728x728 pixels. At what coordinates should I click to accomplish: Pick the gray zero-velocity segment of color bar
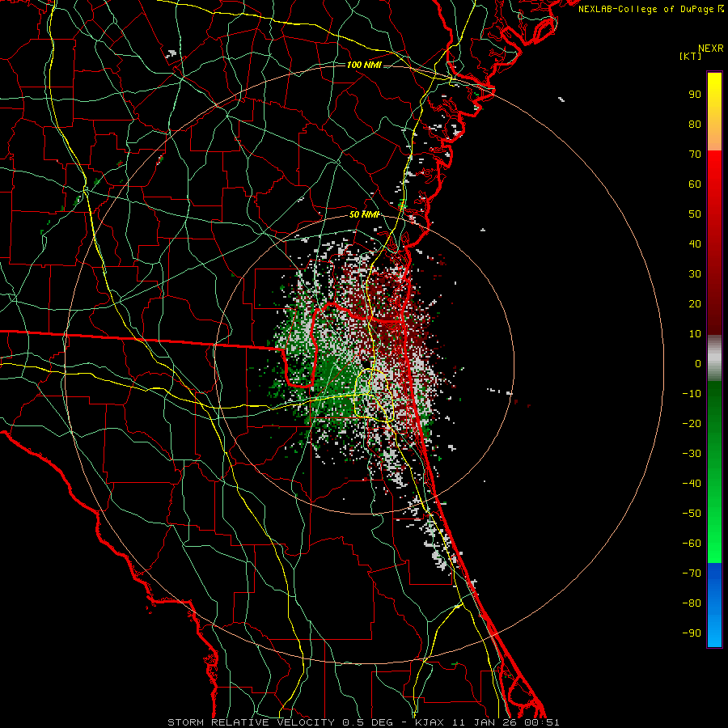coord(714,358)
